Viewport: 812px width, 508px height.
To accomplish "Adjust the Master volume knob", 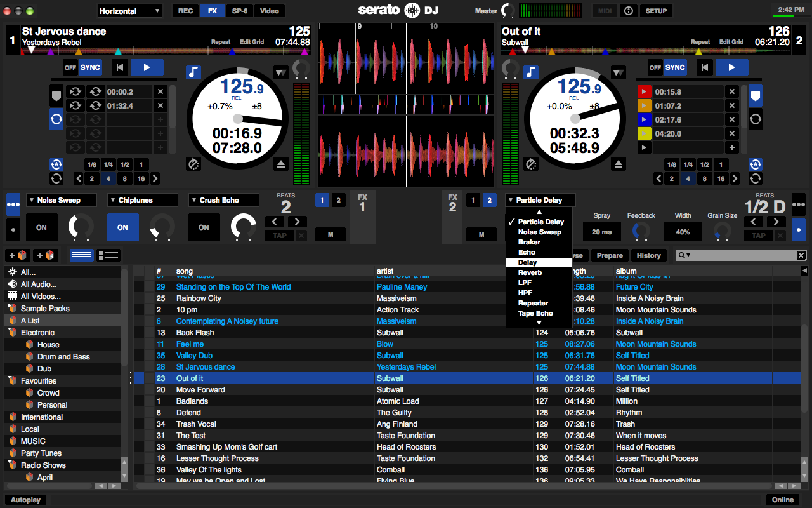I will (x=507, y=11).
